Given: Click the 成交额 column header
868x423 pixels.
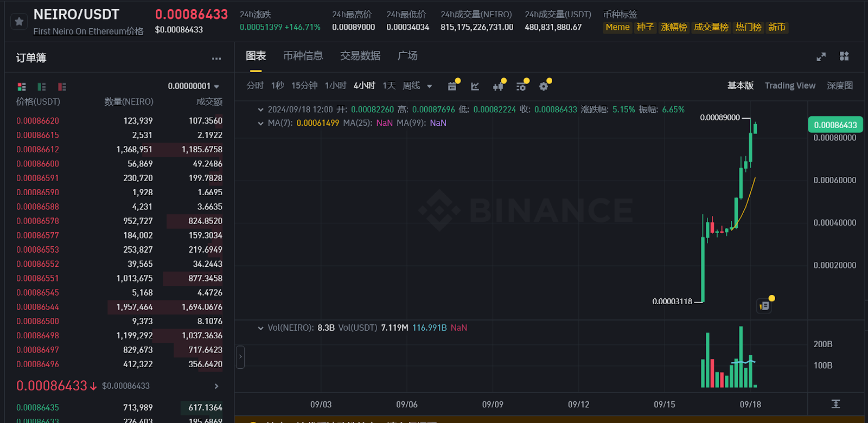Looking at the screenshot, I should 209,102.
